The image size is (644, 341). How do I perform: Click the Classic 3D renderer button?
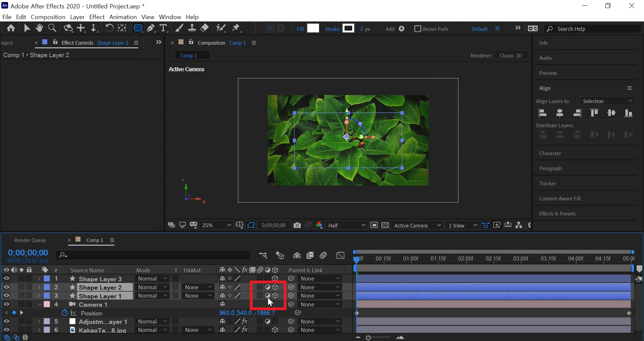tap(511, 55)
